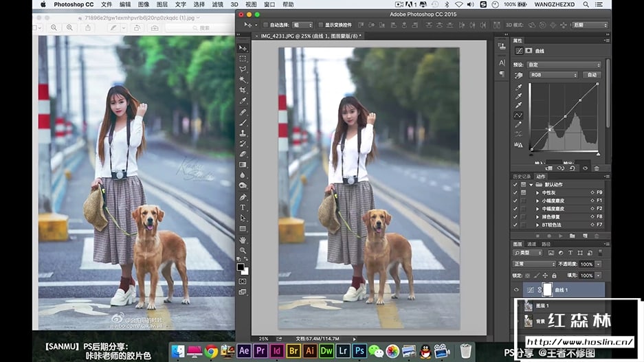Toggle checkmark for 掉色修复 action

[515, 216]
